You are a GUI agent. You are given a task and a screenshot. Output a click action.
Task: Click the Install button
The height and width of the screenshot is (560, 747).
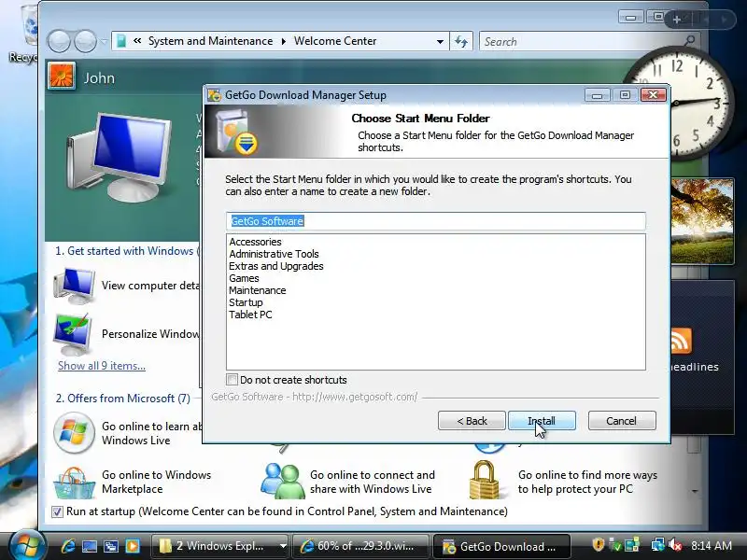coord(542,421)
